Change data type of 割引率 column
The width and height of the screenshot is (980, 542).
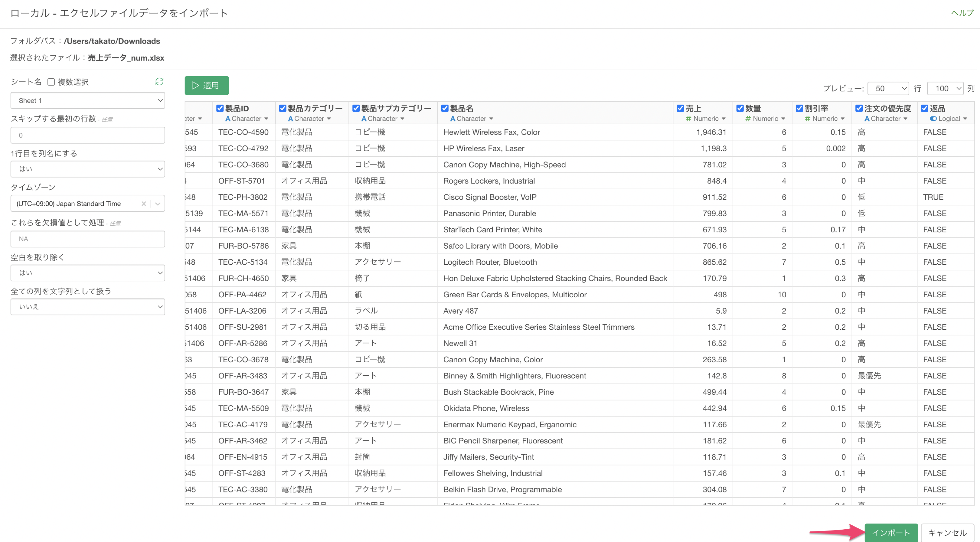tap(825, 119)
